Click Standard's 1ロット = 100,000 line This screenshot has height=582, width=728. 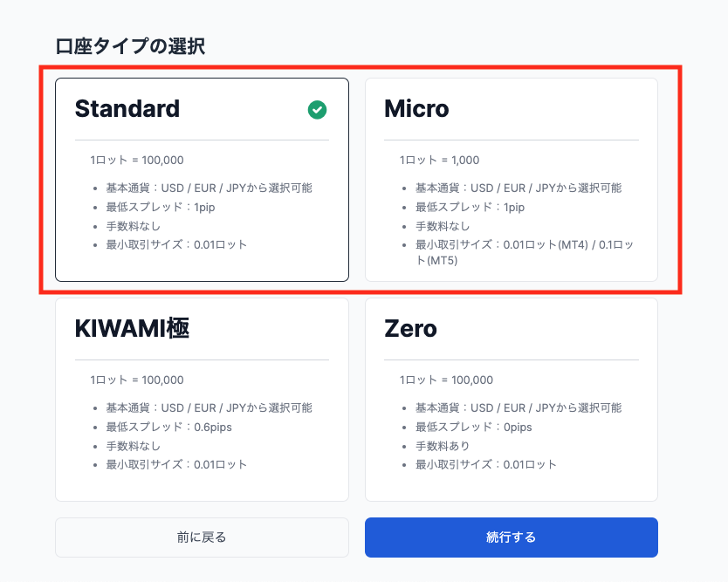[137, 160]
